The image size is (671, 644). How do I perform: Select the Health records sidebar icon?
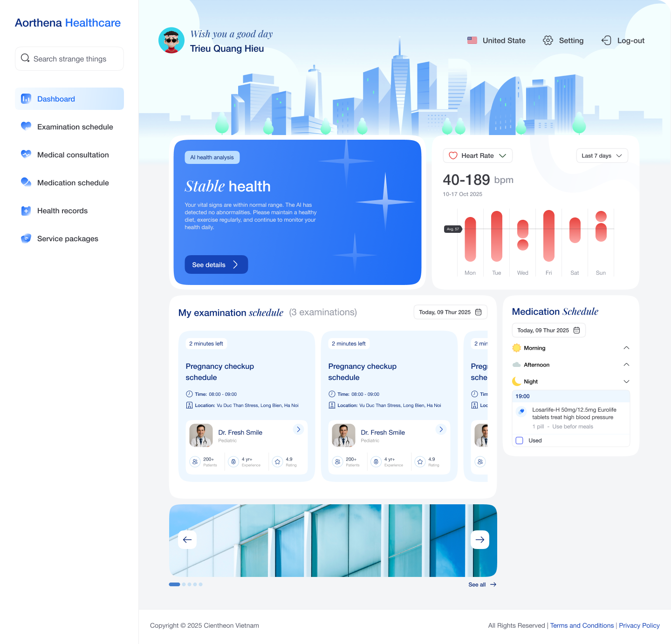tap(26, 210)
